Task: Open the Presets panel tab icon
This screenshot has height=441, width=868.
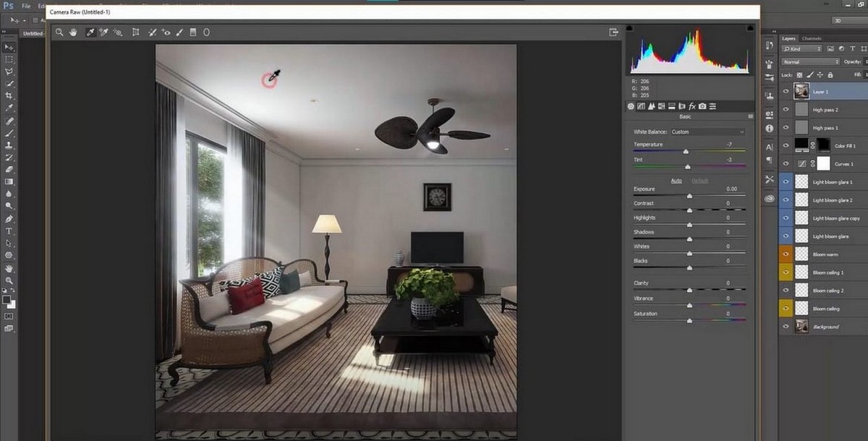Action: 712,106
